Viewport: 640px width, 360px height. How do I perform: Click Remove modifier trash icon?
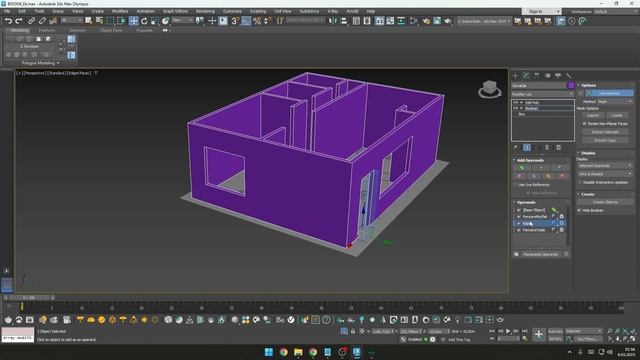pyautogui.click(x=547, y=147)
